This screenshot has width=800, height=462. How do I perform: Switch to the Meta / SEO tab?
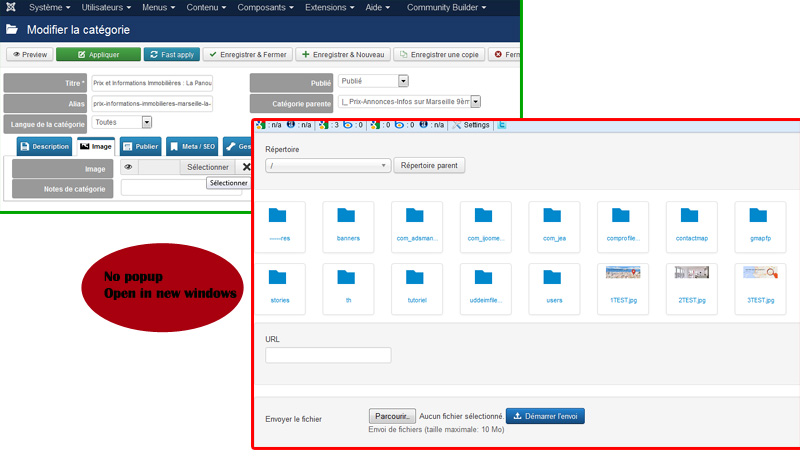click(192, 146)
